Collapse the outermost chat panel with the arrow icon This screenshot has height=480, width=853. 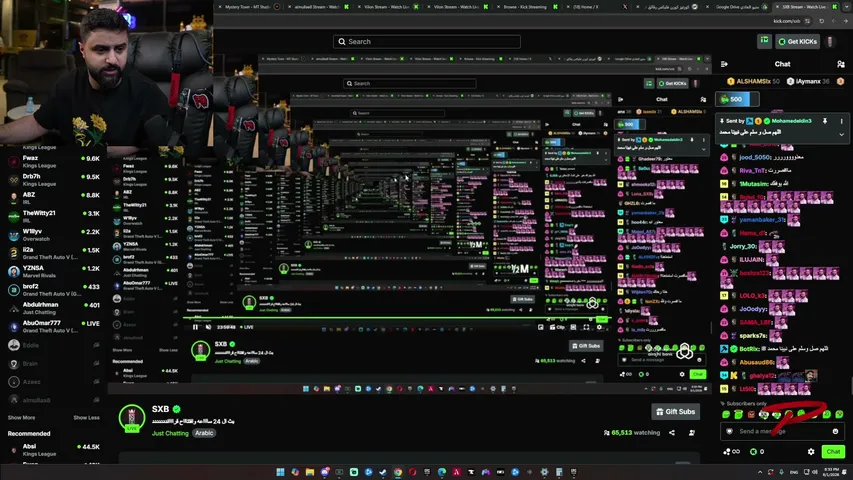[724, 64]
